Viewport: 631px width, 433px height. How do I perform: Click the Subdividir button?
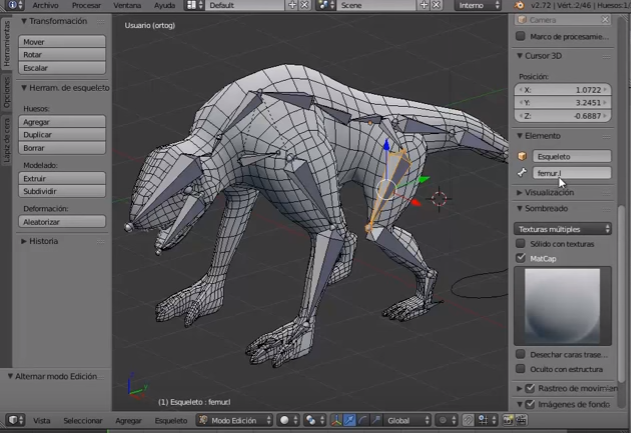click(x=62, y=190)
